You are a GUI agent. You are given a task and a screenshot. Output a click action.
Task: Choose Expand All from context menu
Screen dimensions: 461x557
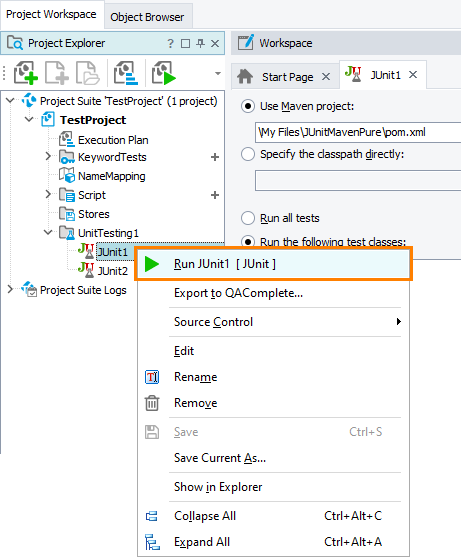(273, 542)
